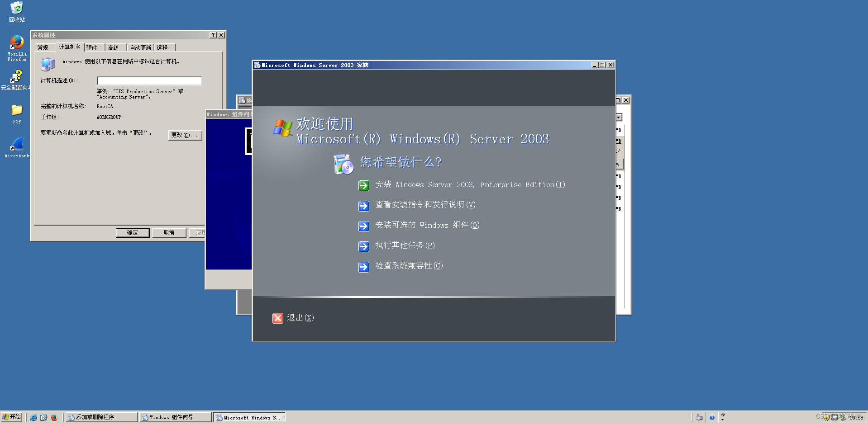Click the 计算机描述 text field
This screenshot has width=868, height=424.
149,81
